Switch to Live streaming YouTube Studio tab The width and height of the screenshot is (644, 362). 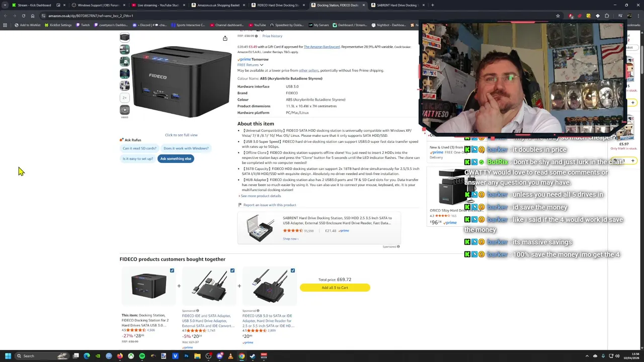(158, 5)
